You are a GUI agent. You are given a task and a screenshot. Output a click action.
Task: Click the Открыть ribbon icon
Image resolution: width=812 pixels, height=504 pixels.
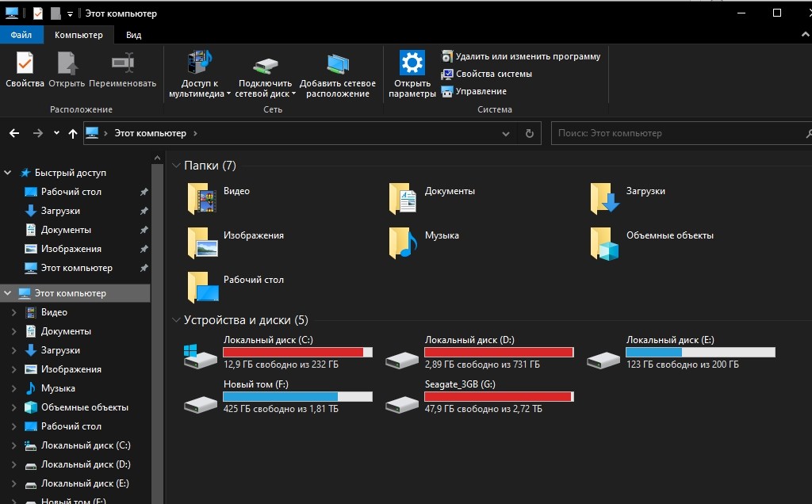coord(67,63)
